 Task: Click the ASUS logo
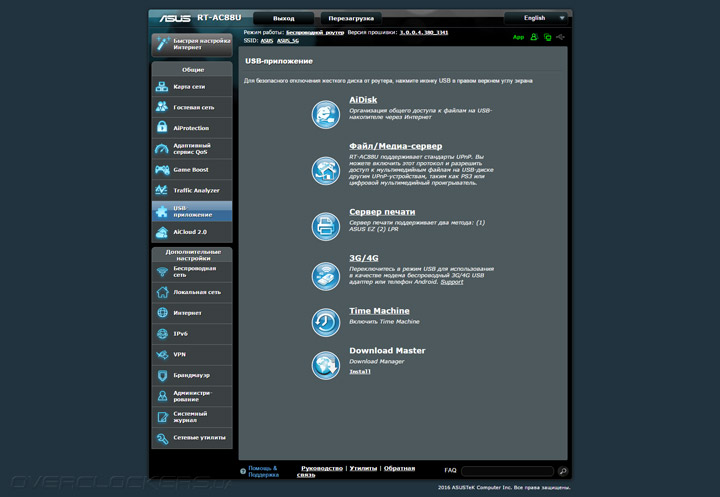pos(175,18)
